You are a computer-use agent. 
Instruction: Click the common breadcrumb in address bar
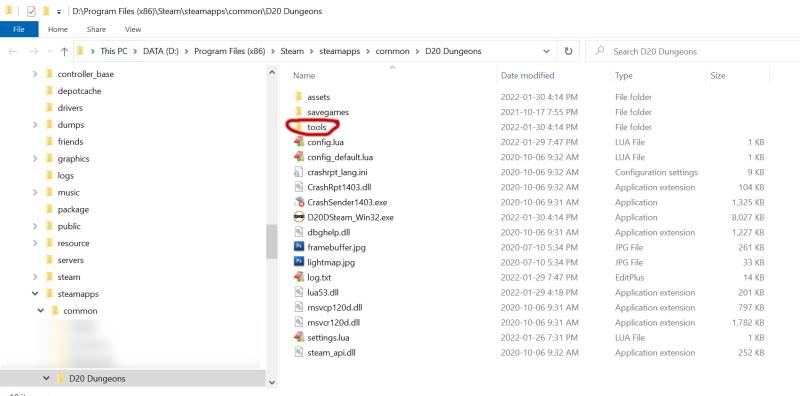392,51
